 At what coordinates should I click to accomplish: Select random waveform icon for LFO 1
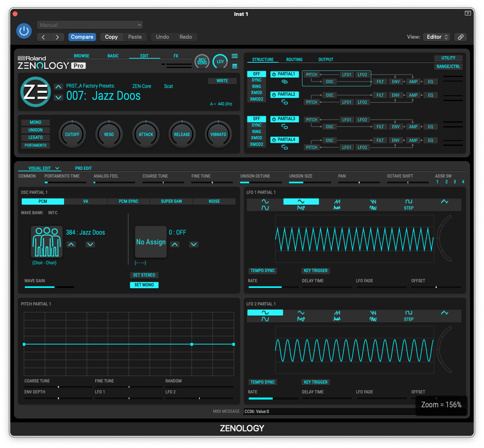[x=445, y=202]
